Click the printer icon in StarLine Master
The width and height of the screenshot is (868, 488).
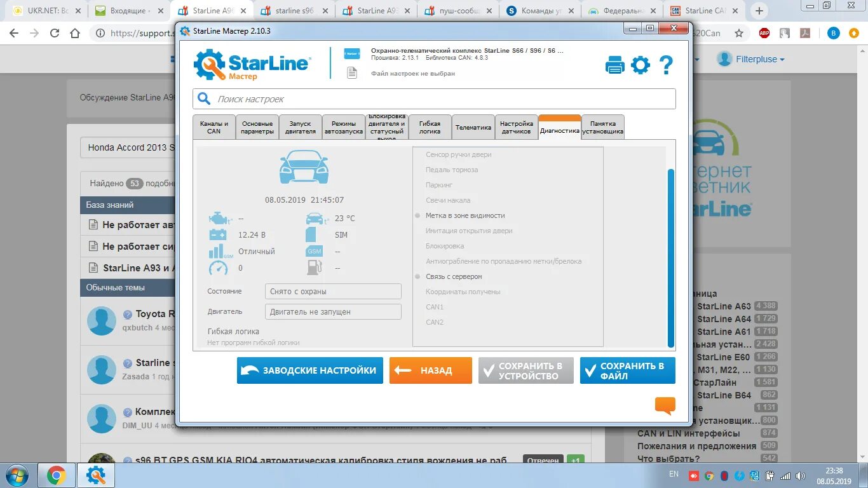615,65
